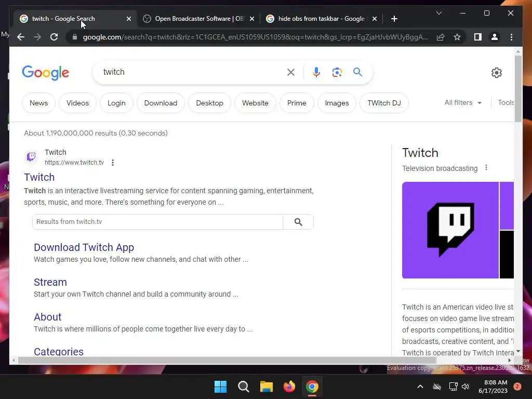Click Chrome icon in the taskbar

coord(312,387)
